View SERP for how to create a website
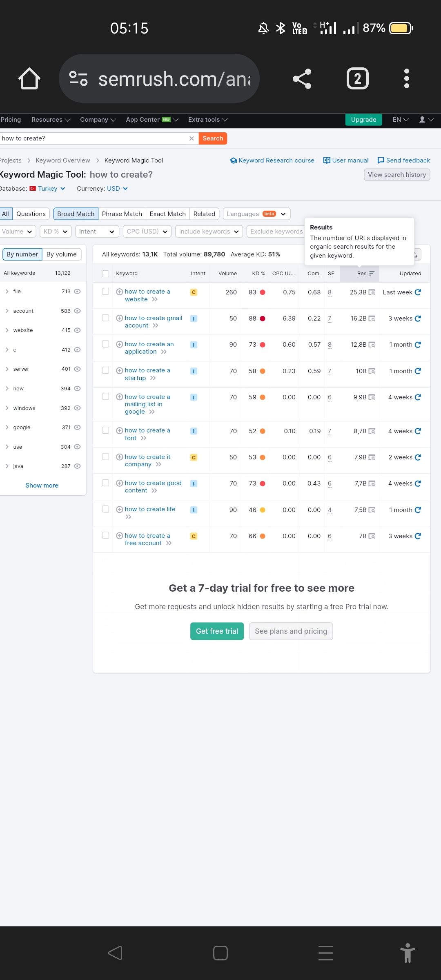 click(x=372, y=292)
